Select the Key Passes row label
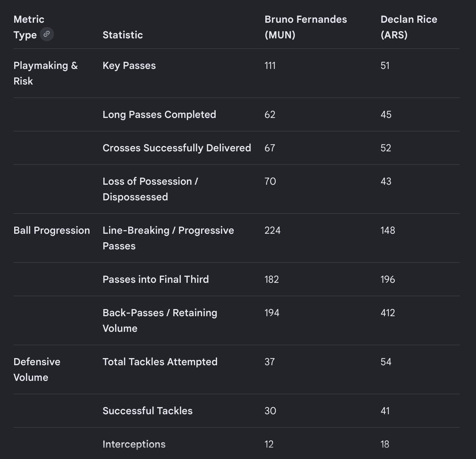The image size is (476, 459). click(x=129, y=65)
